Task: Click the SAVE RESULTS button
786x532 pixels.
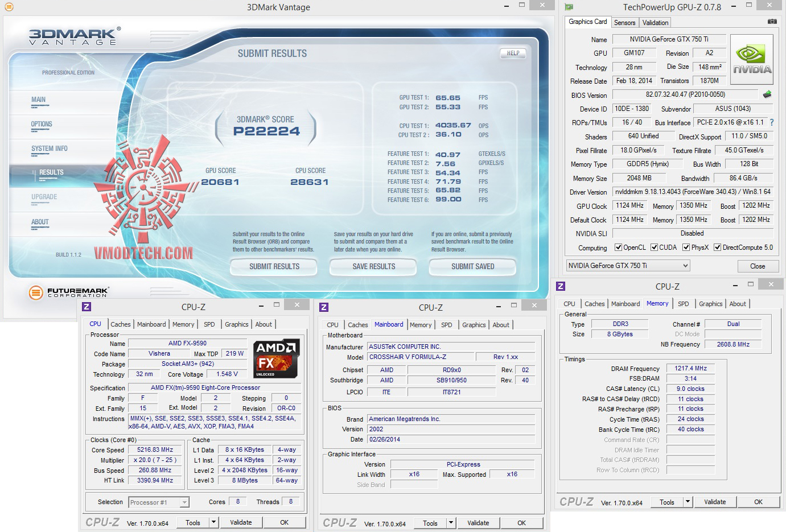Action: [x=374, y=266]
